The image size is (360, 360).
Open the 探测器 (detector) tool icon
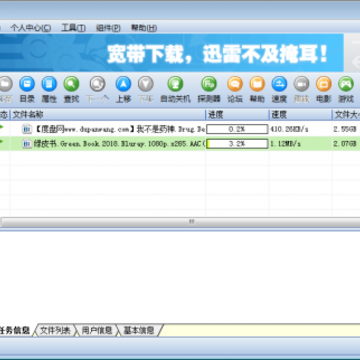(x=209, y=84)
